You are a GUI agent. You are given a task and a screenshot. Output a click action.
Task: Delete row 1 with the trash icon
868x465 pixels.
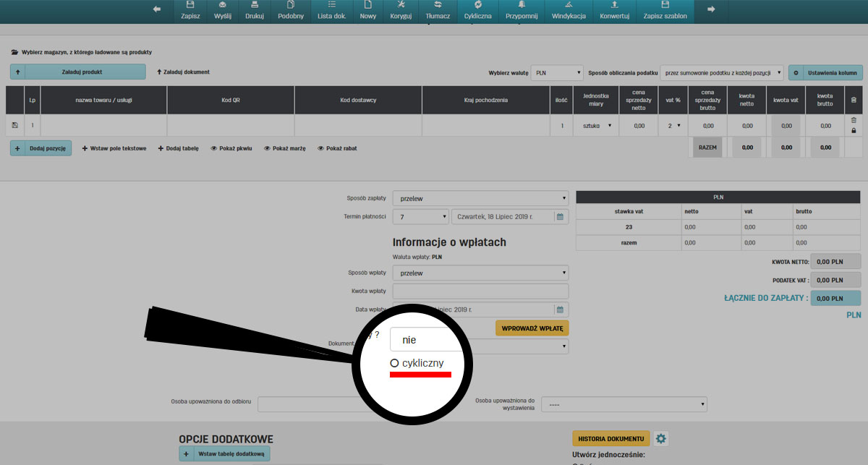click(x=854, y=120)
